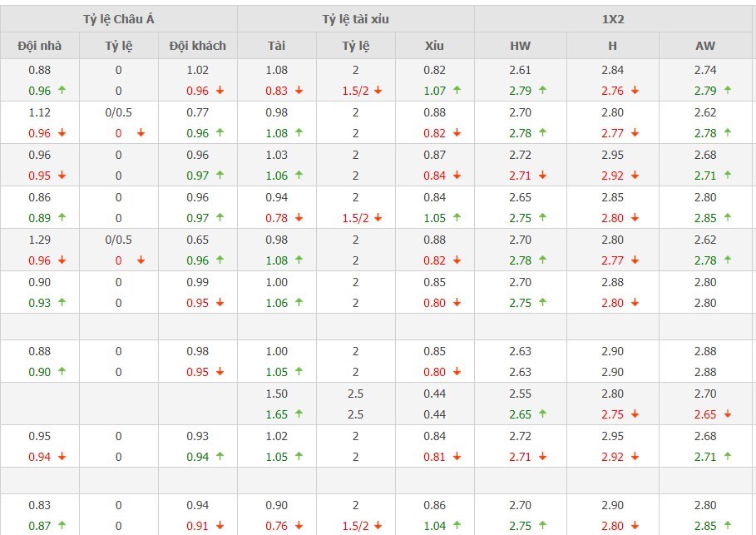
Task: Click the green up arrow beside 0.89
Action: (x=62, y=218)
